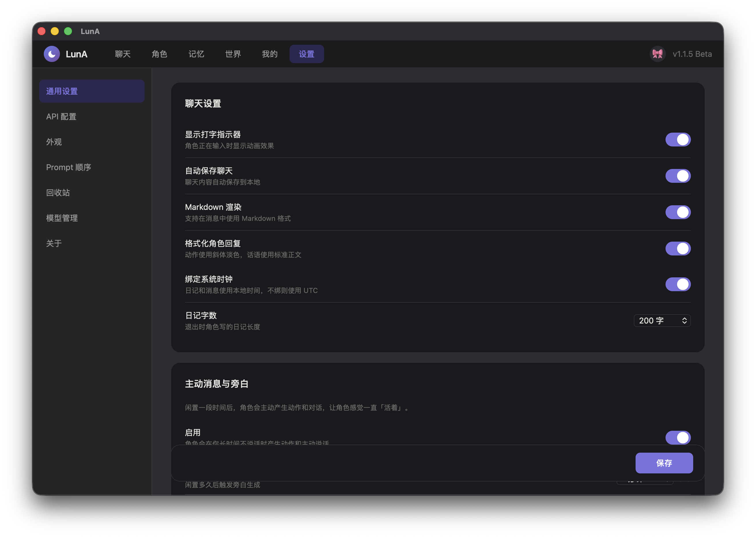Viewport: 756px width, 538px height.
Task: Switch to the 记忆 tab
Action: pyautogui.click(x=196, y=54)
